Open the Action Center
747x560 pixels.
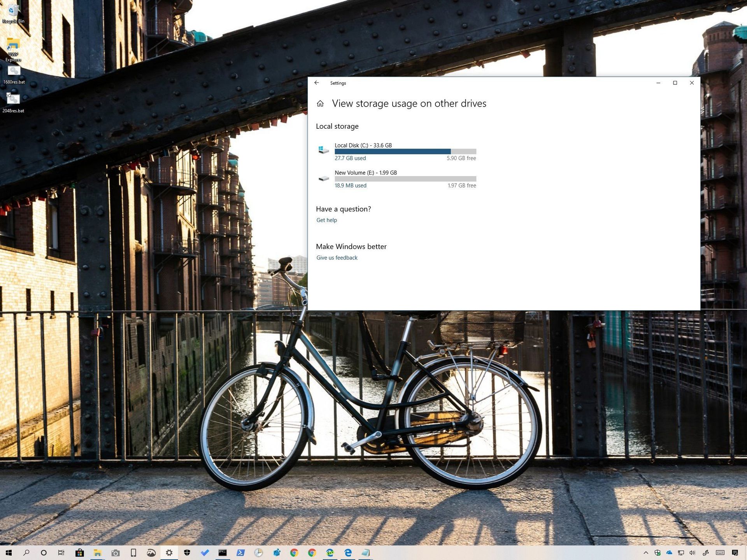click(x=735, y=552)
